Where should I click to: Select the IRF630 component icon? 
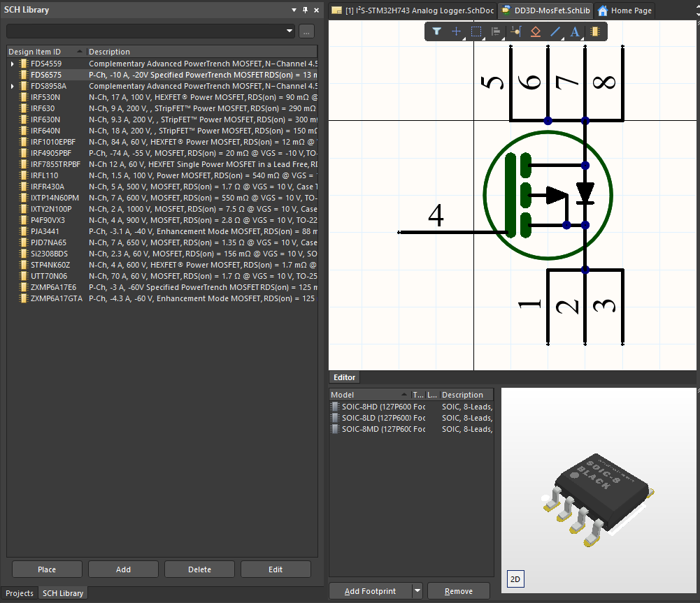24,108
